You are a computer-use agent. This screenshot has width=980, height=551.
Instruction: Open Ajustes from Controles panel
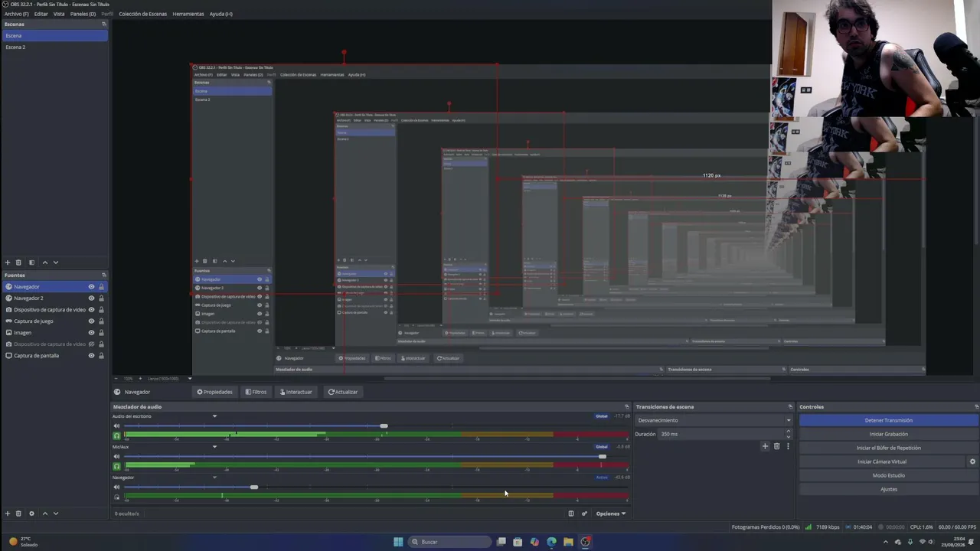pyautogui.click(x=889, y=489)
